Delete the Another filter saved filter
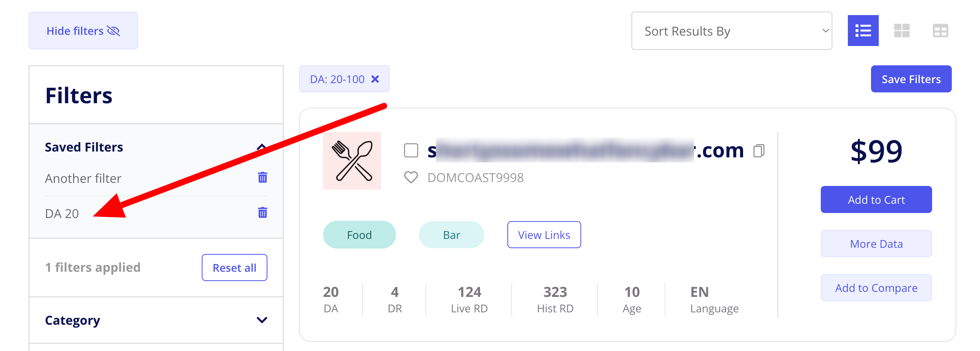The width and height of the screenshot is (980, 351). click(x=262, y=177)
